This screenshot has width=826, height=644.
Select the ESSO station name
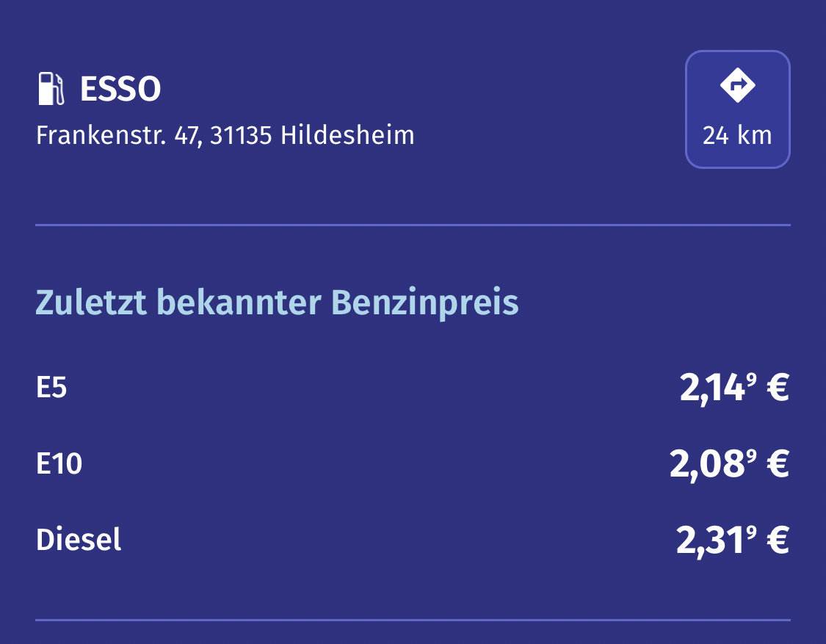120,90
